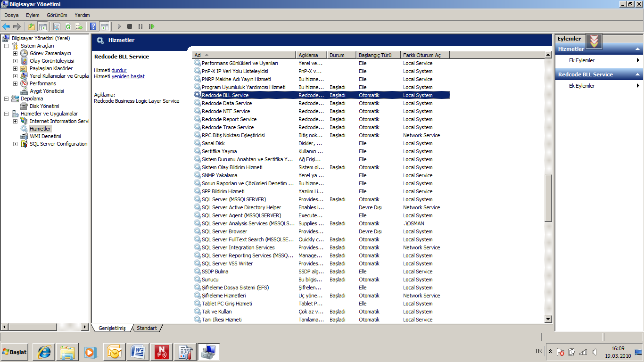
Task: Restart the service with toolbar icon
Action: pos(151,26)
